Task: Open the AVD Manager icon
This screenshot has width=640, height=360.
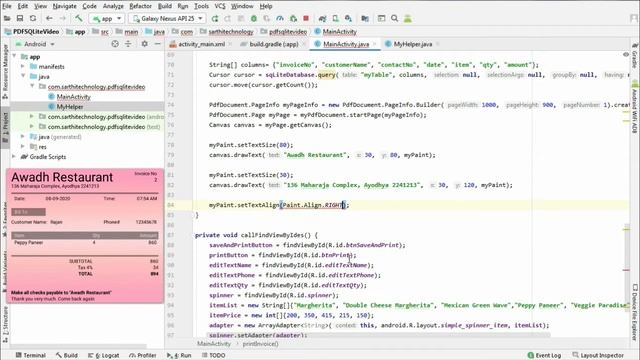Action: [x=335, y=18]
